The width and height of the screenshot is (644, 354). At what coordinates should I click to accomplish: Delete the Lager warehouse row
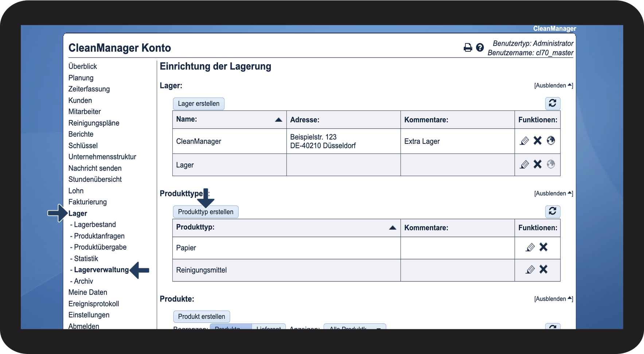pos(538,164)
